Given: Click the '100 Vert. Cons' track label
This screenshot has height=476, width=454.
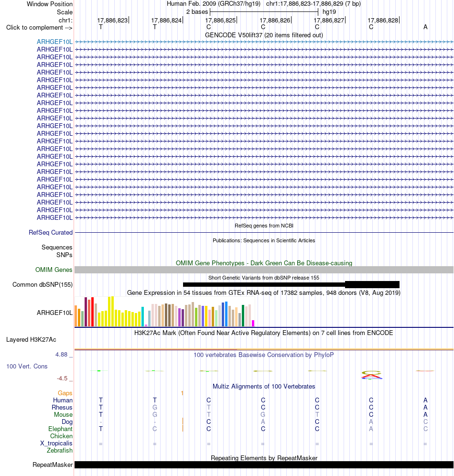Looking at the screenshot, I should pyautogui.click(x=27, y=367).
